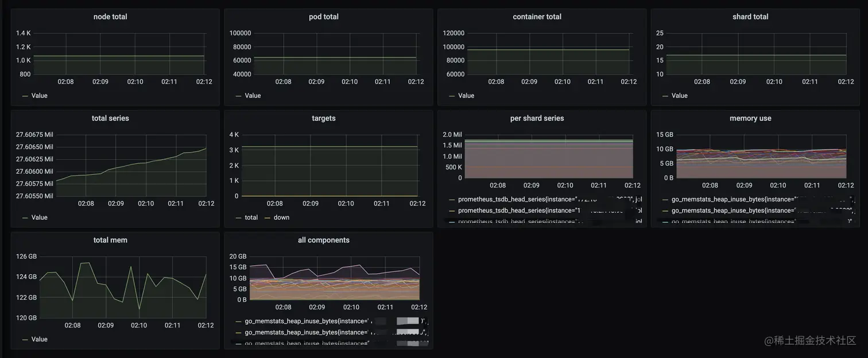The width and height of the screenshot is (868, 358).
Task: Click Value legend color line in total mem panel
Action: click(25, 340)
